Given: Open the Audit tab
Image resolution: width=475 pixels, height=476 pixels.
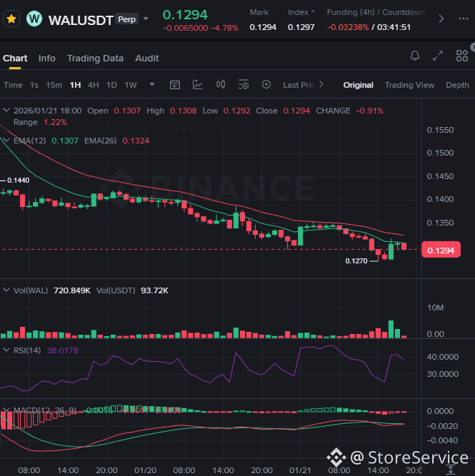Looking at the screenshot, I should click(146, 59).
